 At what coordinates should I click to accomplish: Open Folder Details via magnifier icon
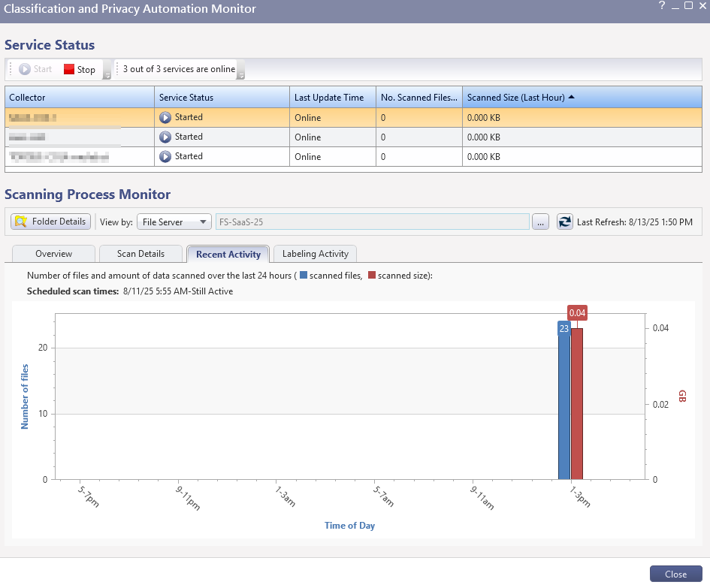21,222
